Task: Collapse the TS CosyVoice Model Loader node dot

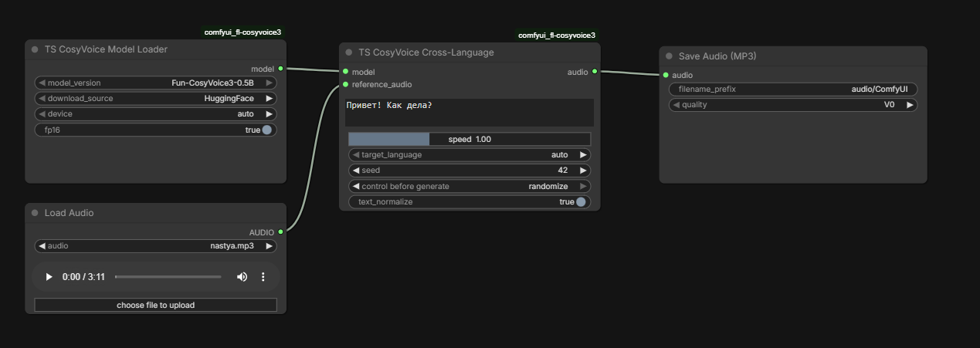Action: 35,49
